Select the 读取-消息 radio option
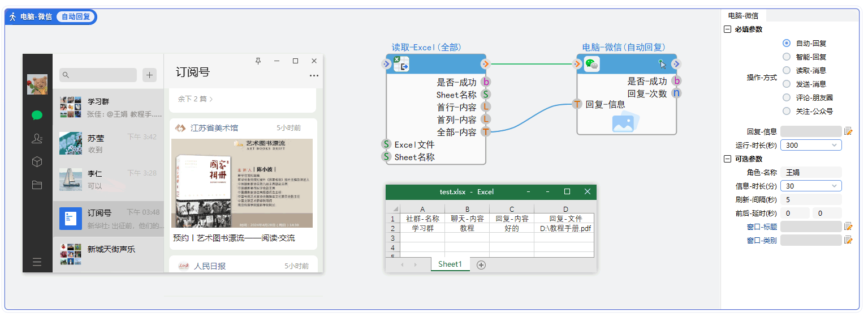Screen dimensions: 868x316 coord(787,70)
